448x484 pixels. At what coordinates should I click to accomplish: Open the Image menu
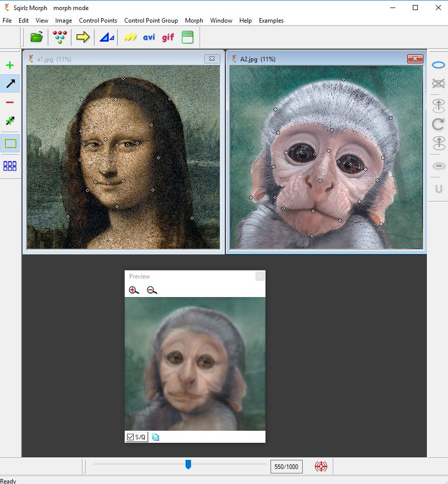point(63,21)
